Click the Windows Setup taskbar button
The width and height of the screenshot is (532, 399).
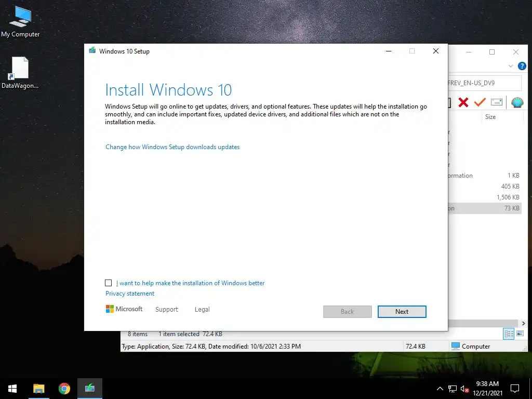click(89, 389)
